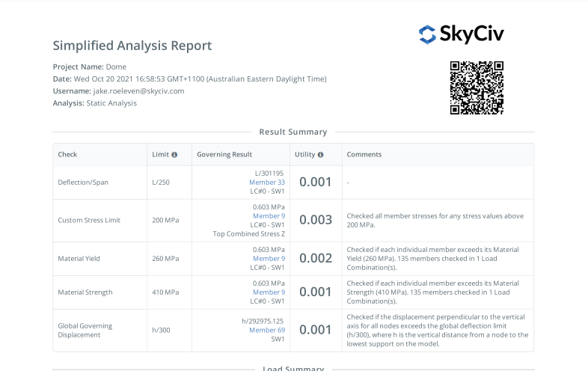Click the info icon beside Utility
588x371 pixels.
pyautogui.click(x=320, y=155)
